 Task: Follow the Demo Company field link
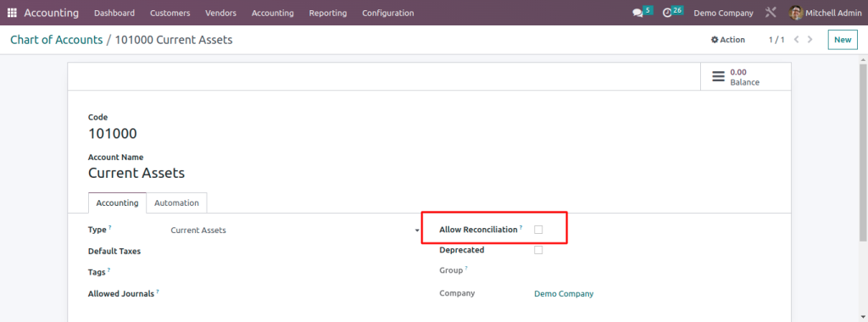click(564, 294)
